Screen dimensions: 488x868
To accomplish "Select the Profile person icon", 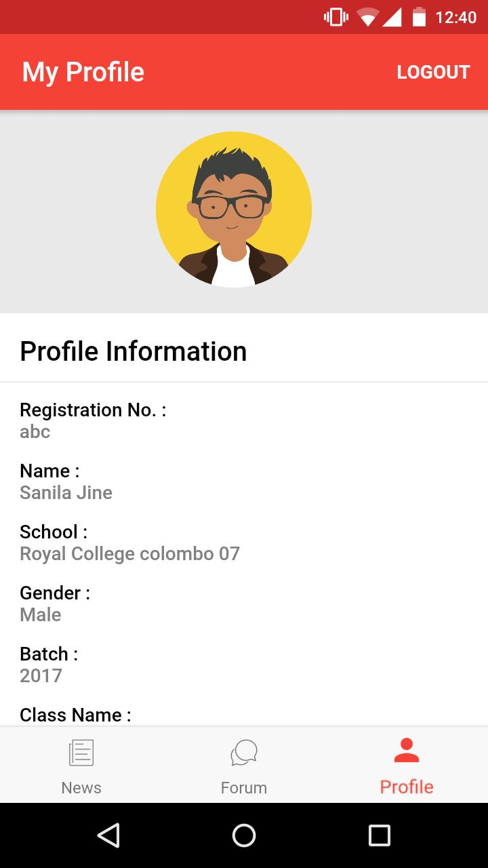I will tap(407, 751).
